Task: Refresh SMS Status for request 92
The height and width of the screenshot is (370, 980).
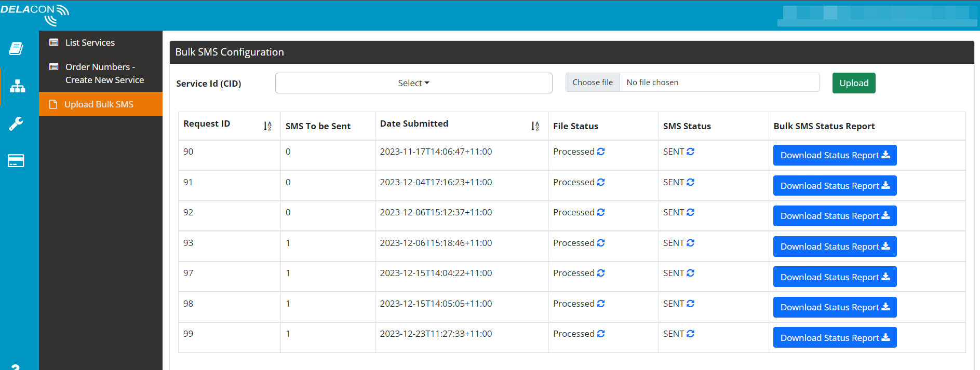Action: pyautogui.click(x=690, y=212)
